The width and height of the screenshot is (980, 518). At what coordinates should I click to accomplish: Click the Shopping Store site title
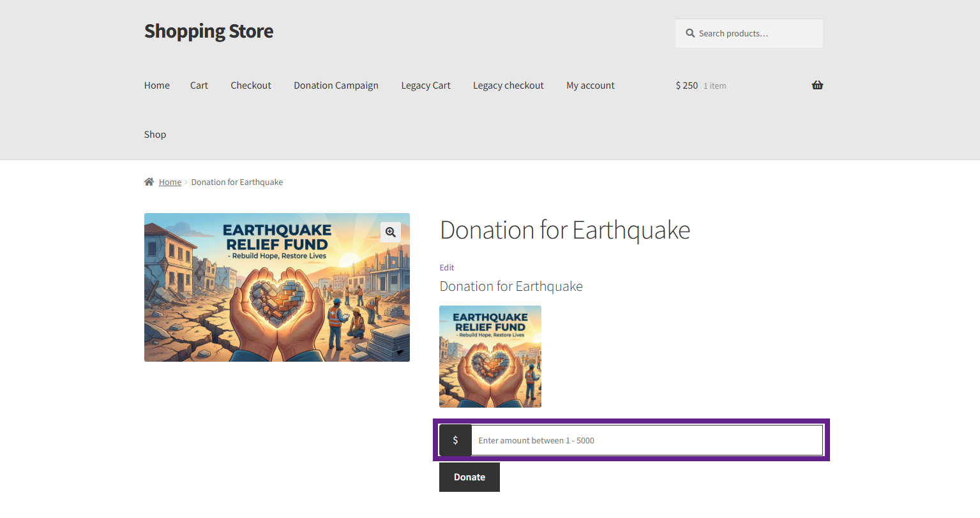point(209,31)
